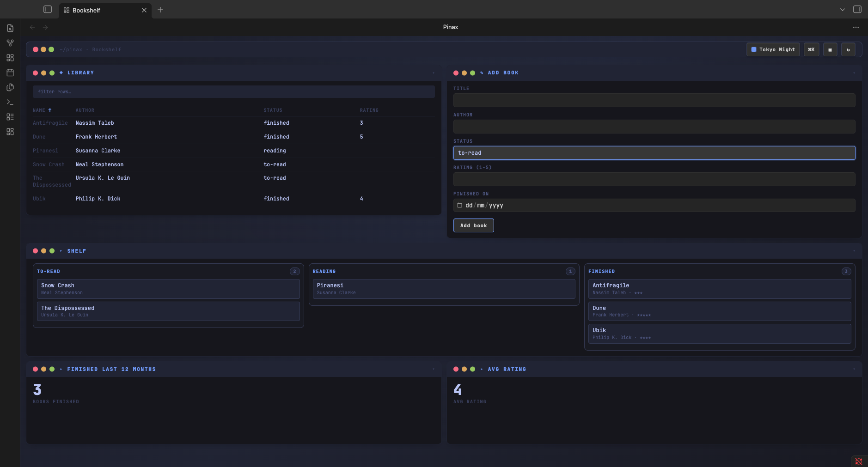Click the blue Tokyo Night color swatch
This screenshot has width=868, height=467.
(x=754, y=49)
